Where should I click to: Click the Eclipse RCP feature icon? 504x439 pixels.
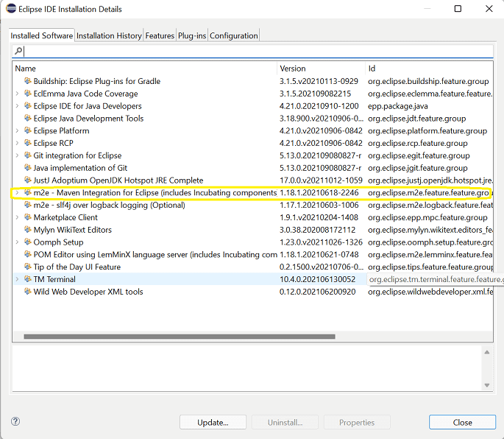coord(28,143)
